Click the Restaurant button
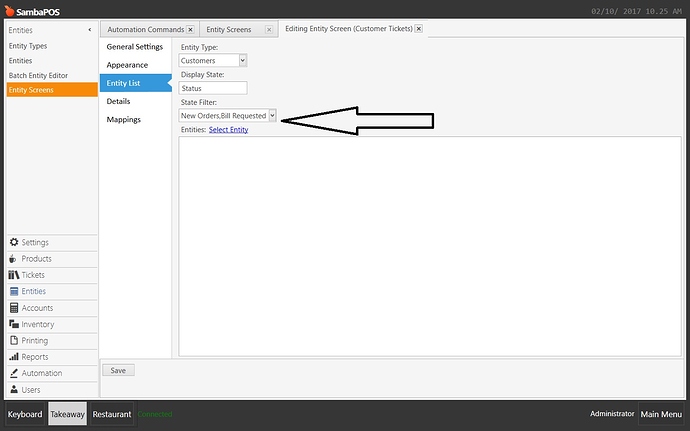Screen dimensions: 690x431 112,414
